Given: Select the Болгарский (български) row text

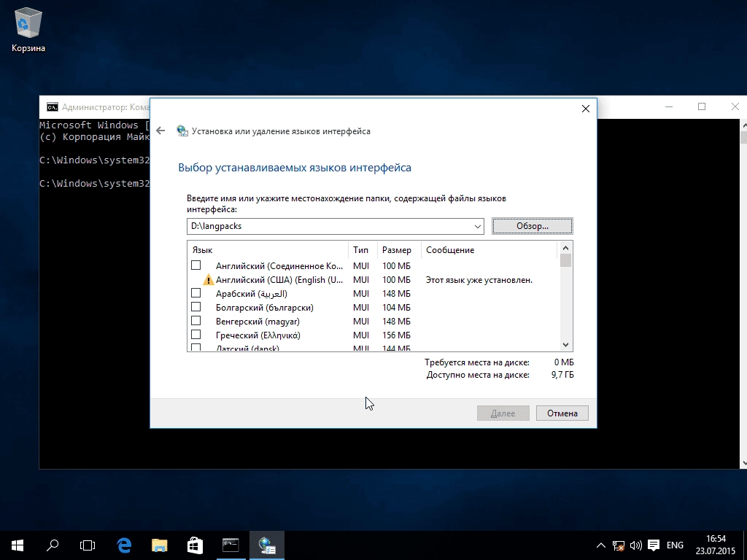Looking at the screenshot, I should coord(264,307).
